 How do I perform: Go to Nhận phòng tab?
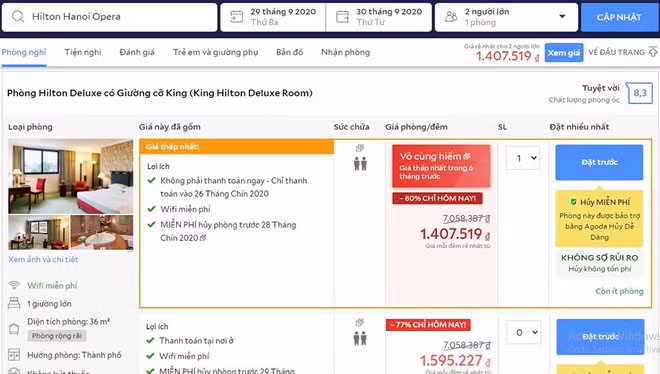pyautogui.click(x=346, y=52)
